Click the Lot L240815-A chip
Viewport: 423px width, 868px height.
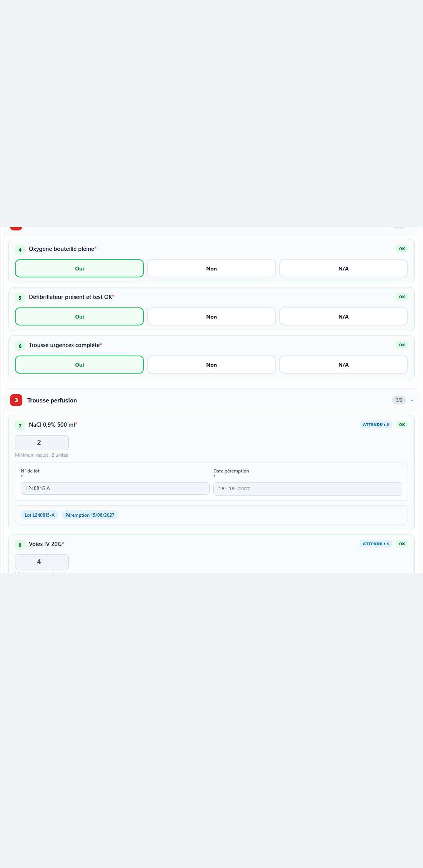tap(40, 515)
